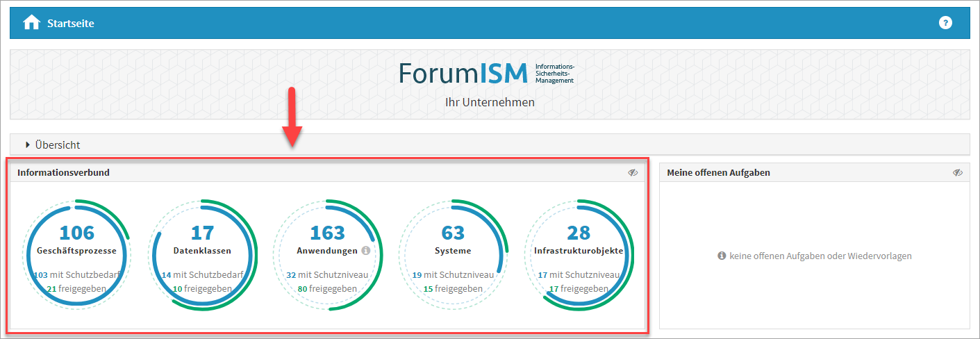Click the home icon beside Startseite
Viewport: 980px width, 339px height.
tap(32, 23)
